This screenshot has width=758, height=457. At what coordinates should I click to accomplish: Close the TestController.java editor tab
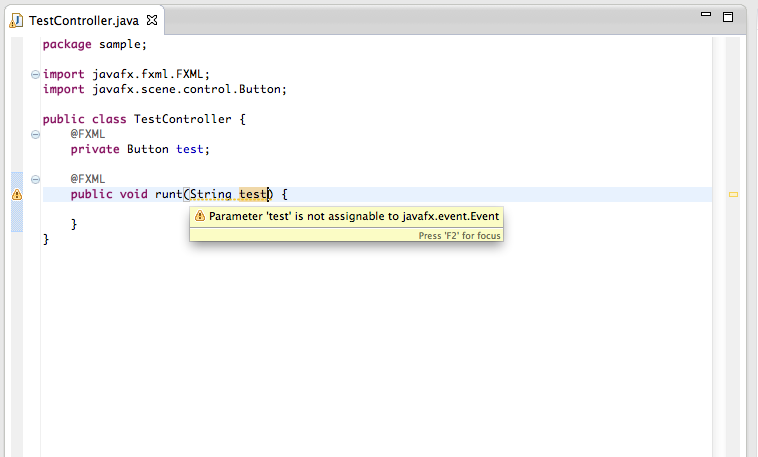[152, 20]
